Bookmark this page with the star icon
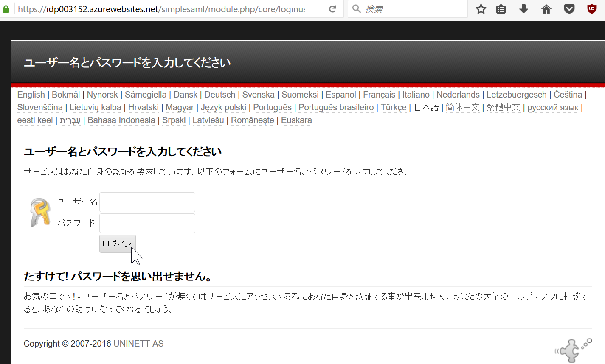The image size is (605, 364). coord(481,8)
